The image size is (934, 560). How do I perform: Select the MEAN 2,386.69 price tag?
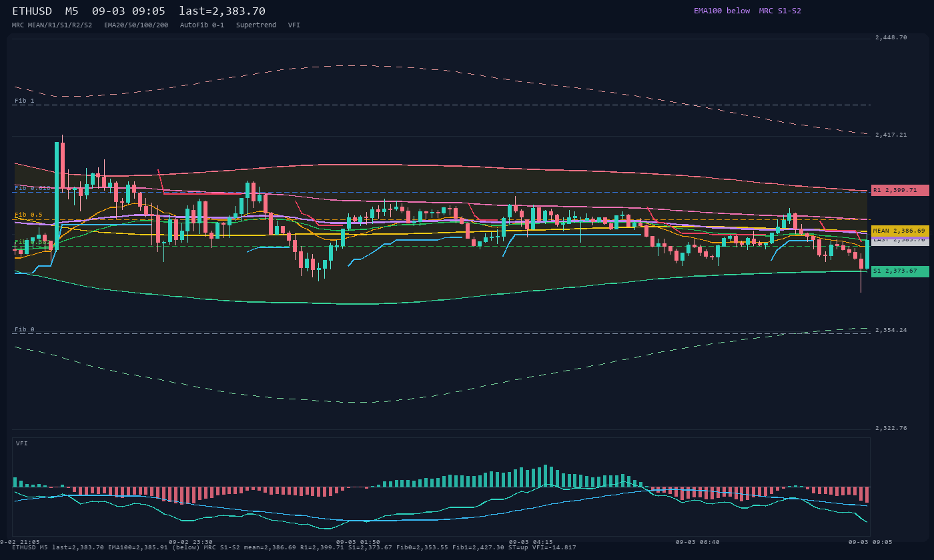(x=900, y=231)
